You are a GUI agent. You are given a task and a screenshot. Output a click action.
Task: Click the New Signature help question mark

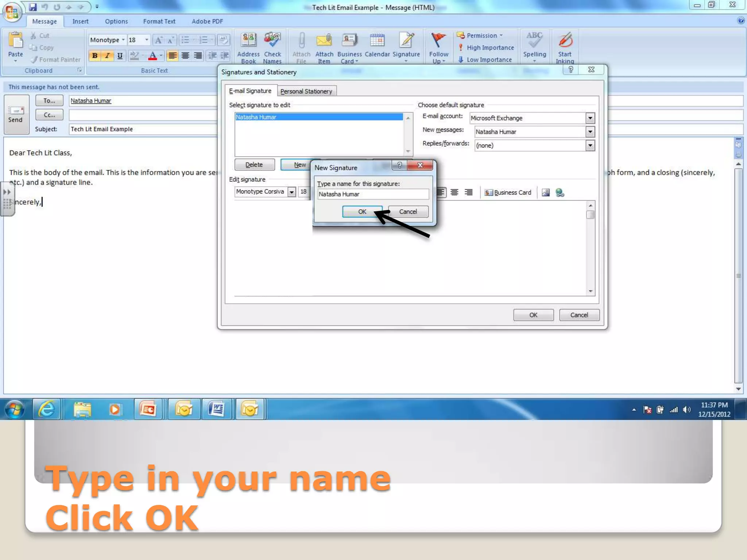click(x=399, y=165)
